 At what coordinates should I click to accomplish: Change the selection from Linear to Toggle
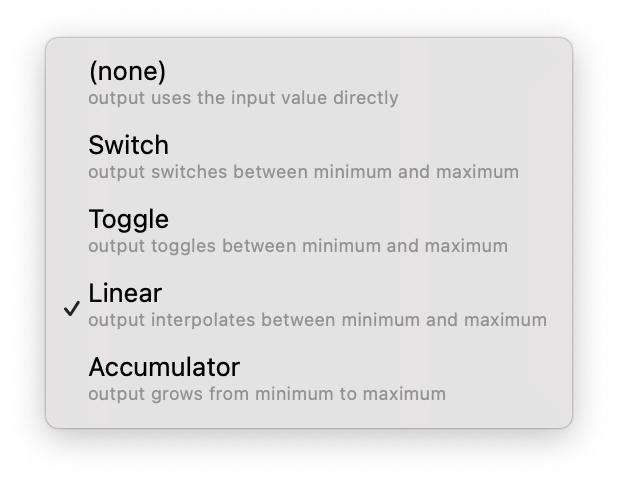coord(128,220)
